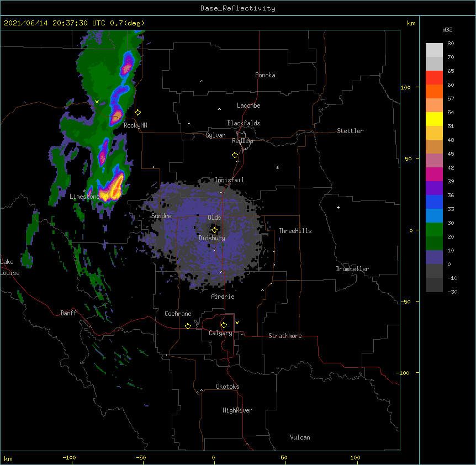The height and width of the screenshot is (465, 476).
Task: Click the Blackfalds city label
Action: coord(244,123)
